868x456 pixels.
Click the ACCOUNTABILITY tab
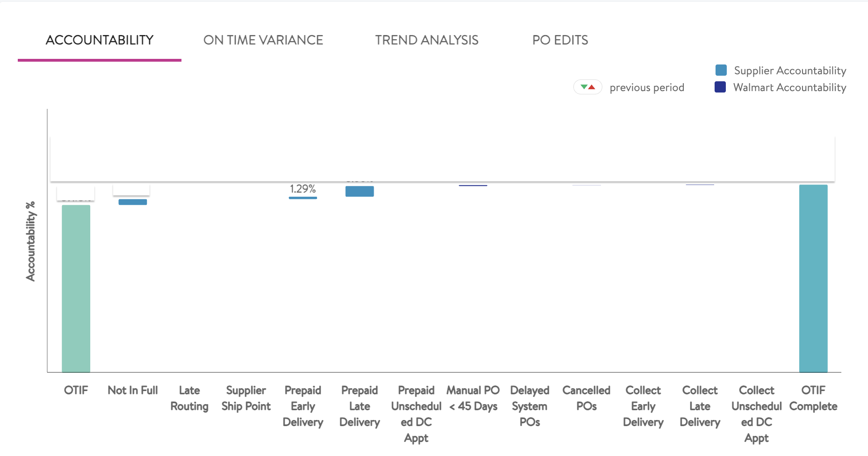pyautogui.click(x=100, y=40)
